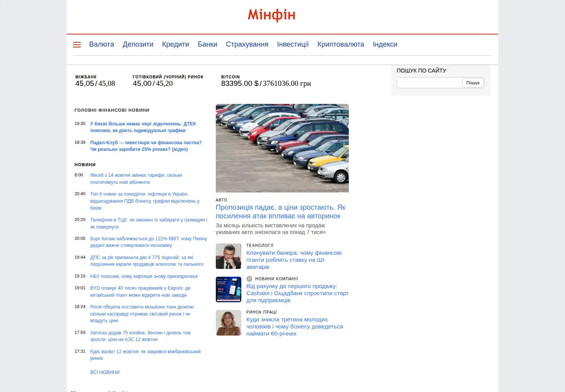The height and width of the screenshot is (392, 565).
Task: Select Індекси in the navigation
Action: pos(385,44)
